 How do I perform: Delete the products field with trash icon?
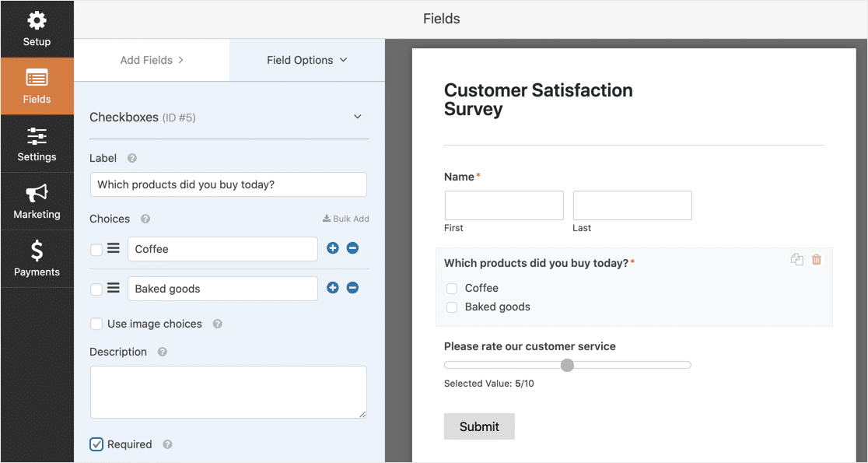tap(817, 260)
